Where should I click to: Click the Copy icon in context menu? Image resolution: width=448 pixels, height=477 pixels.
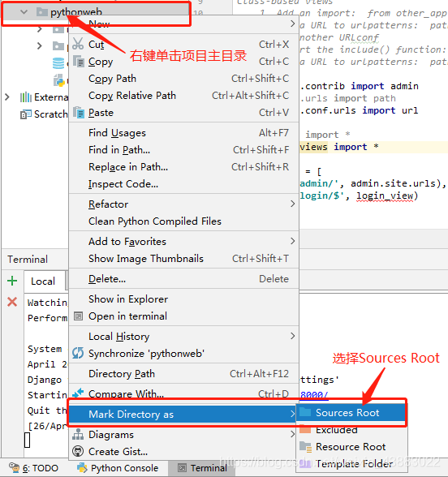point(79,61)
